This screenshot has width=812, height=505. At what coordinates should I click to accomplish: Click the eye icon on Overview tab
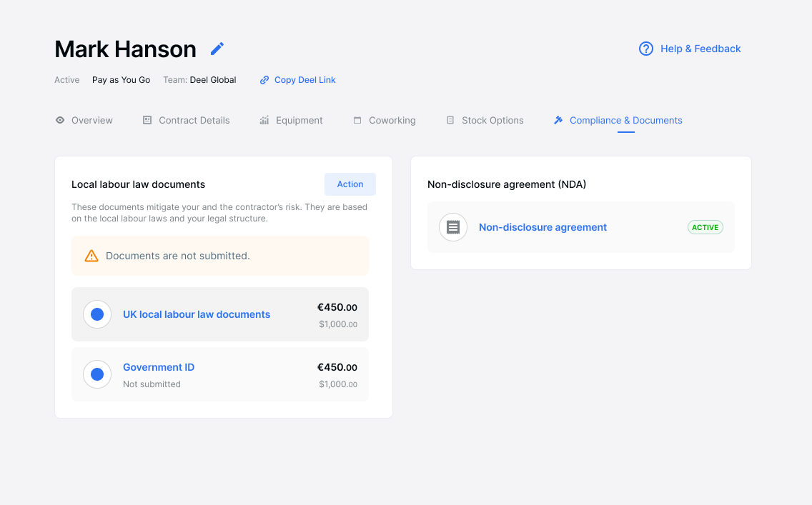pos(60,120)
